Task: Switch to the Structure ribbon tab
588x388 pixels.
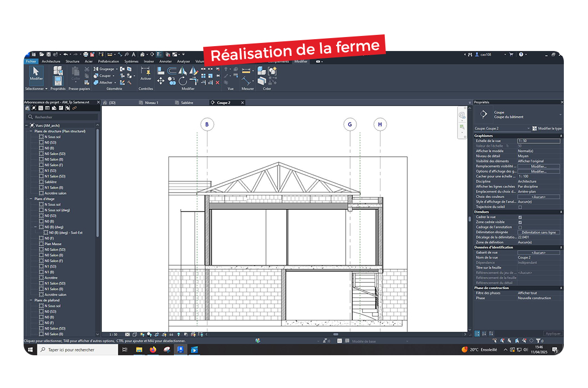Action: pyautogui.click(x=72, y=61)
